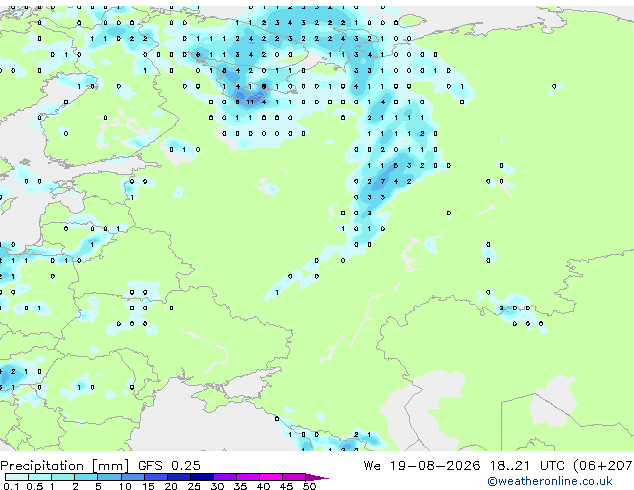
Task: Select the purple legend swatch between 30 and 35
Action: 225,477
